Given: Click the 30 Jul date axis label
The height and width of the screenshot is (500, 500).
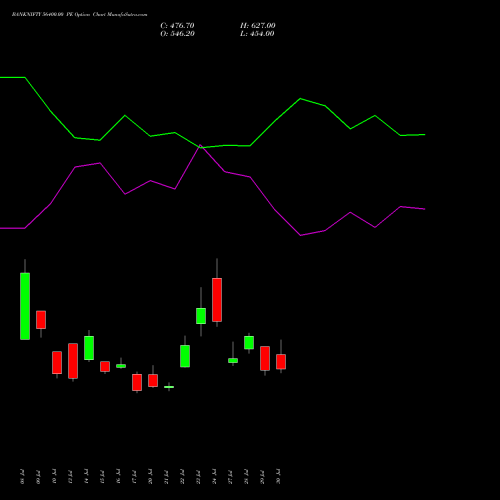Looking at the screenshot, I should pyautogui.click(x=278, y=477).
